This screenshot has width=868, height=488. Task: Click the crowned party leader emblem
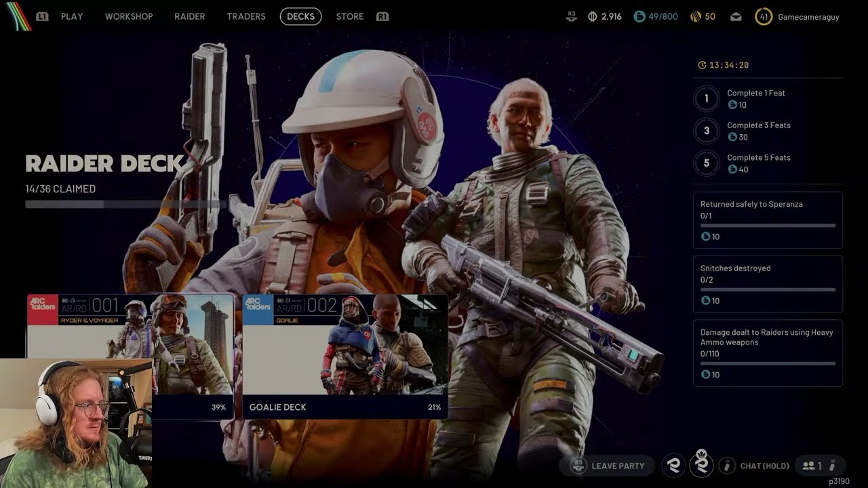pyautogui.click(x=702, y=464)
